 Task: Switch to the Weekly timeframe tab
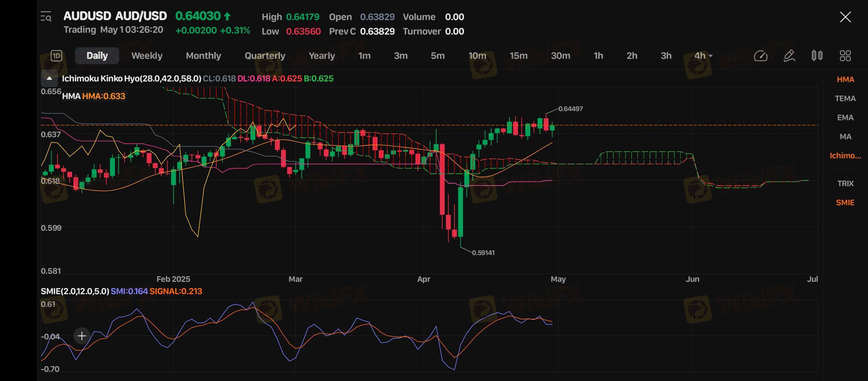[147, 56]
